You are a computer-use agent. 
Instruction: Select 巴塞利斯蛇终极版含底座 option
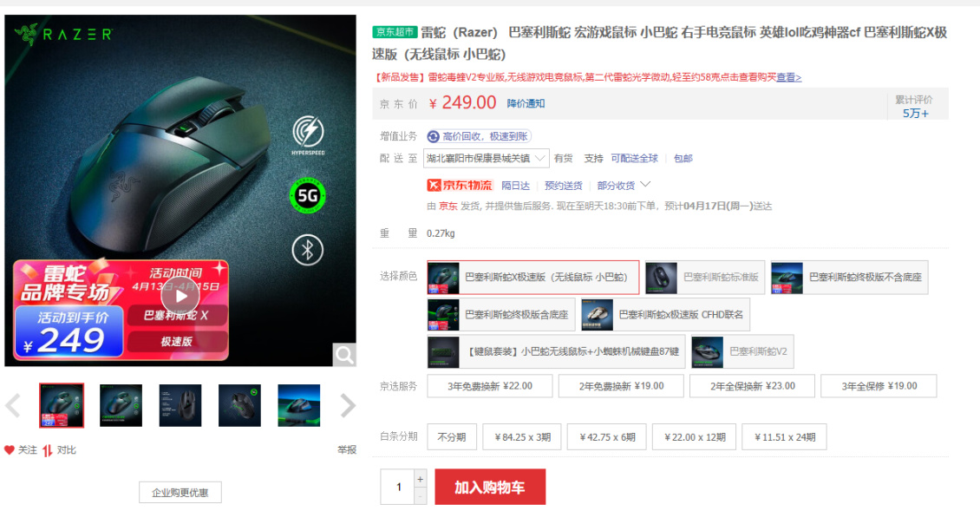coord(501,315)
